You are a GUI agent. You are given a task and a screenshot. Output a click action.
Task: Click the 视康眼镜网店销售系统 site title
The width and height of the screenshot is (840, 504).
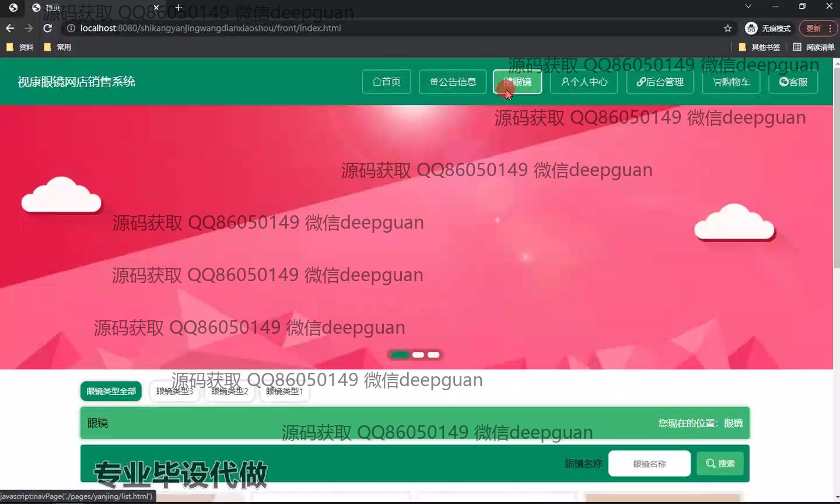coord(76,82)
